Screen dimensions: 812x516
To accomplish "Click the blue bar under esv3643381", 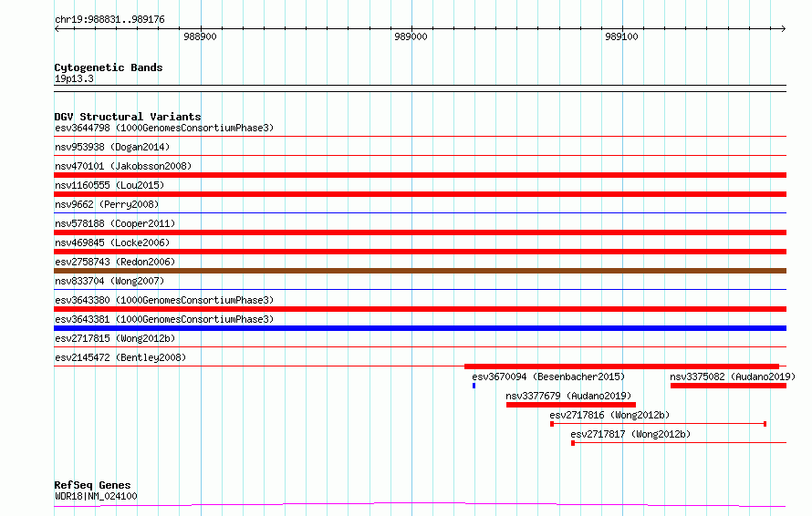I will pos(420,328).
